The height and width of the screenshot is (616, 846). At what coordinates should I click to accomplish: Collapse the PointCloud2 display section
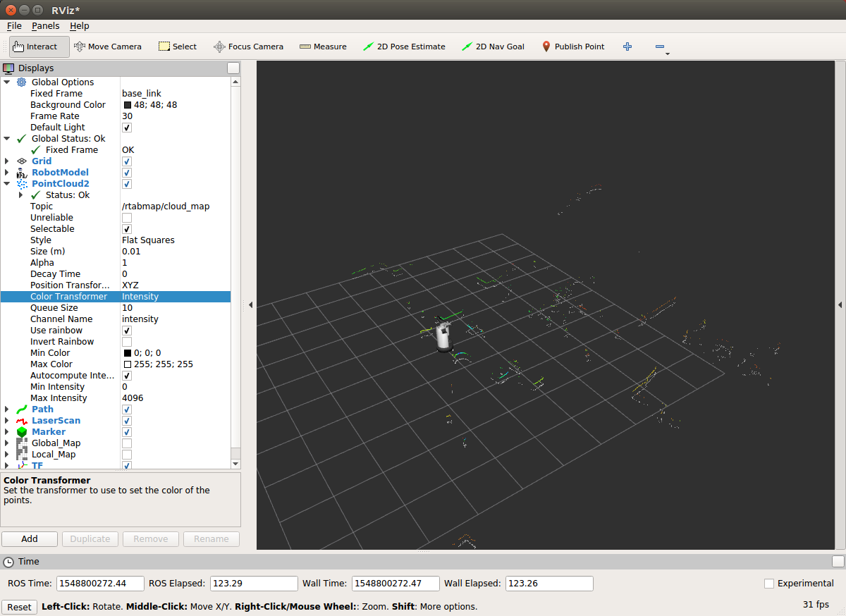point(7,184)
